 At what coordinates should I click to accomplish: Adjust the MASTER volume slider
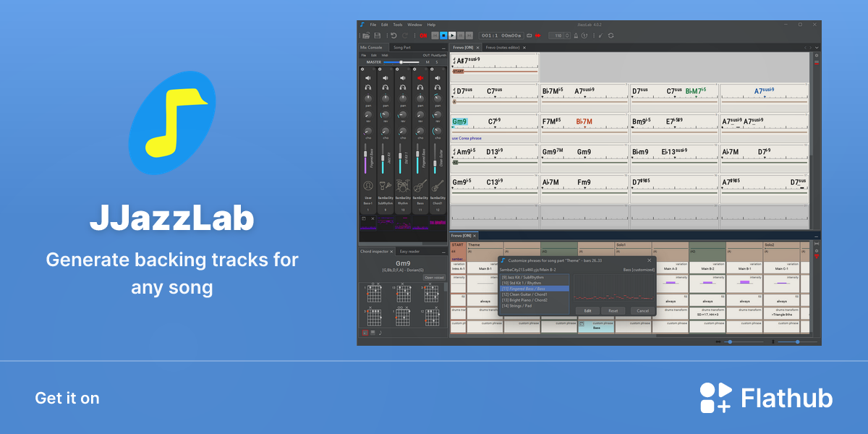click(x=401, y=62)
